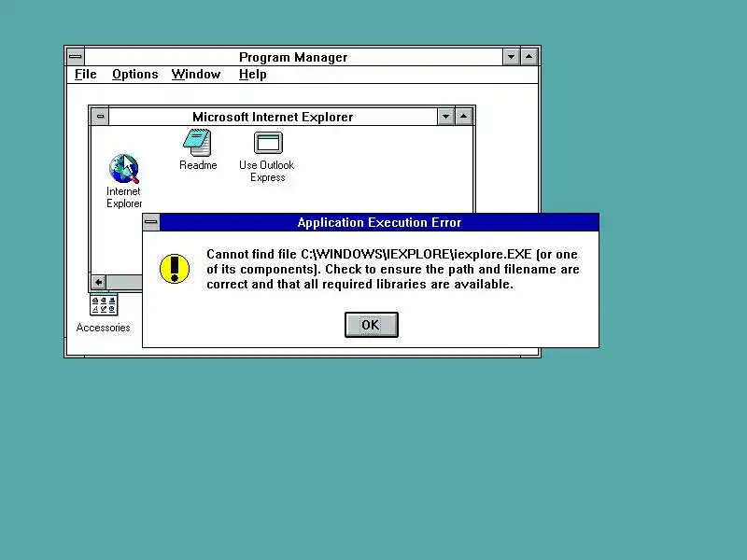Click the yellow exclamation warning icon
This screenshot has height=560, width=747.
pos(175,269)
